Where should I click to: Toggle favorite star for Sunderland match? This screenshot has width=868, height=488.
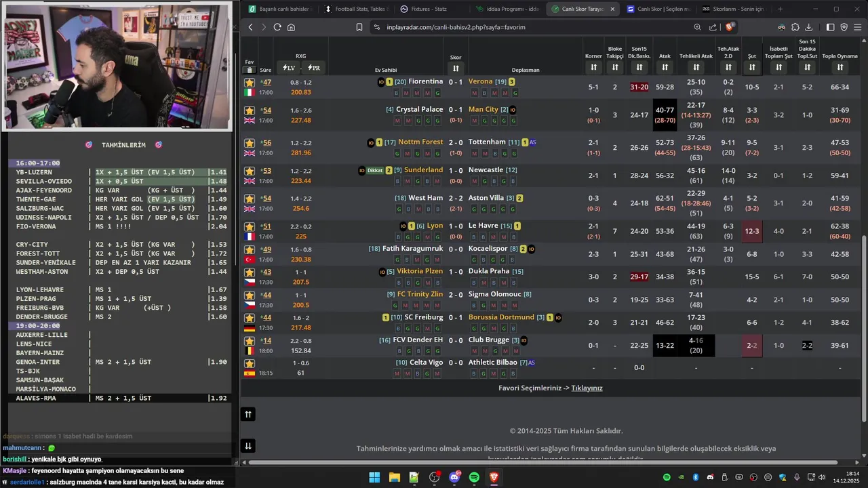coord(250,171)
